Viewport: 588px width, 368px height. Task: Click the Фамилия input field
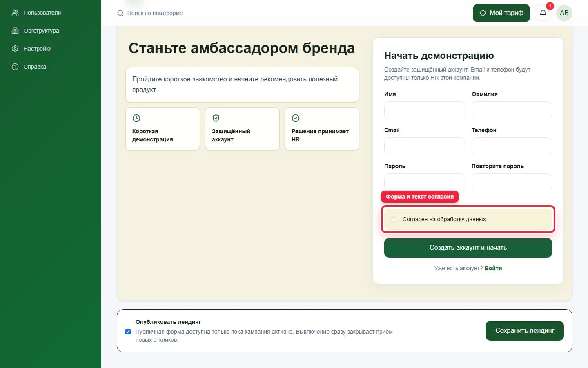[512, 110]
